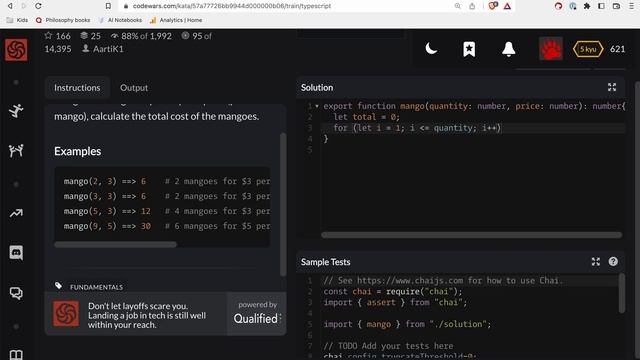Open the Discord chat sidebar icon
Viewport: 640px width, 360px height.
click(x=16, y=253)
